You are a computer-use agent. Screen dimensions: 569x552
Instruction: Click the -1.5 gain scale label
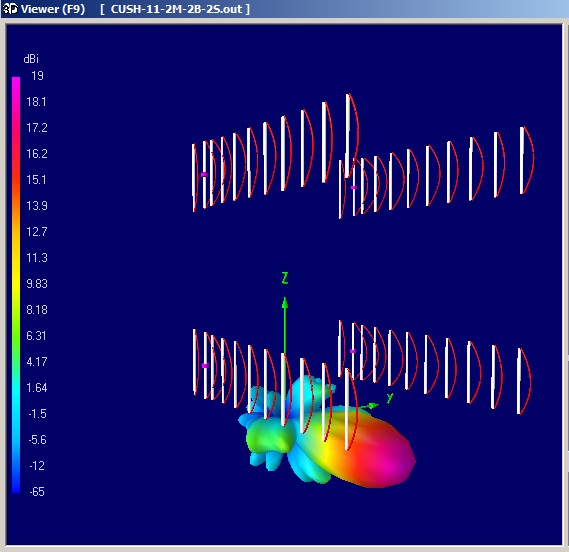(37, 414)
